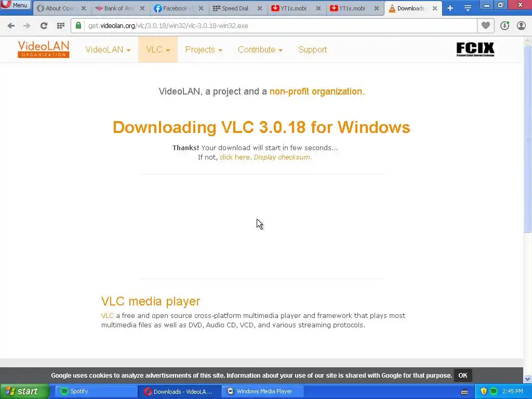Click the VLC media player heading

pyautogui.click(x=151, y=301)
